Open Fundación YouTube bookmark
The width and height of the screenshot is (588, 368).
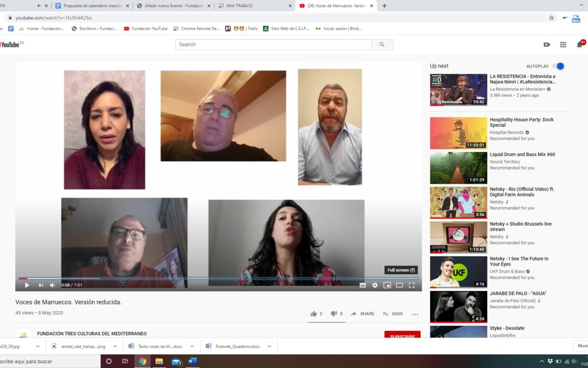click(x=146, y=28)
